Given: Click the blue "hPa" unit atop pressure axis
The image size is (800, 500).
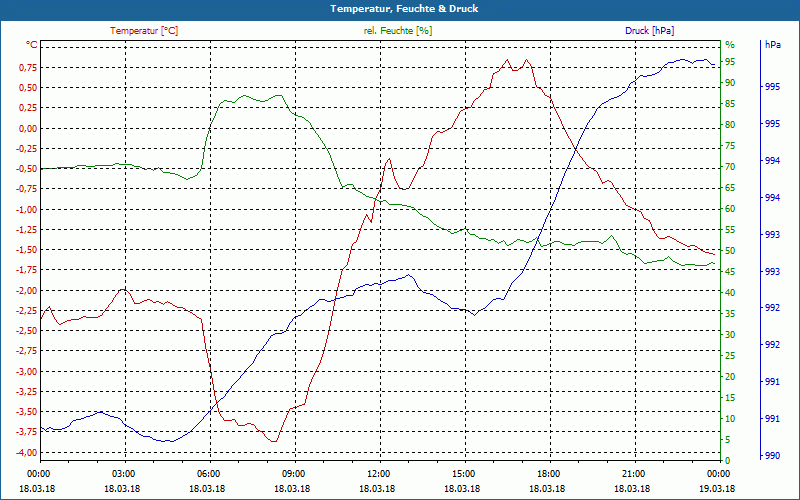Looking at the screenshot, I should coord(773,45).
